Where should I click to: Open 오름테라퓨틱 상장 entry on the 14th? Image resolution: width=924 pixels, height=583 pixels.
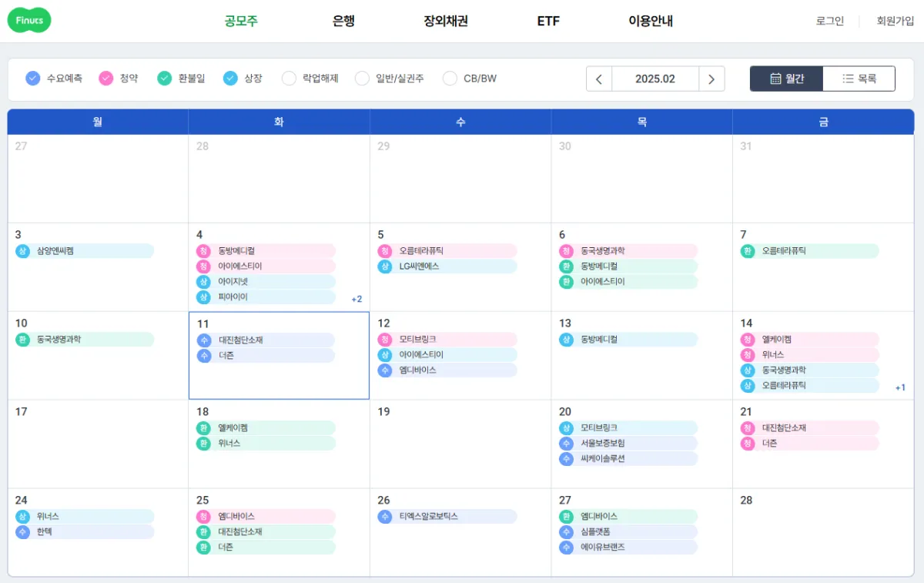pyautogui.click(x=809, y=386)
